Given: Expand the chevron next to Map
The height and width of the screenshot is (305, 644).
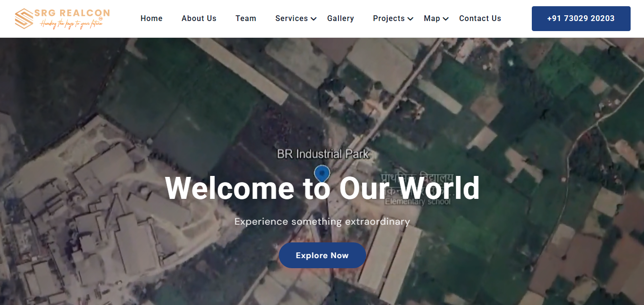Looking at the screenshot, I should 446,19.
